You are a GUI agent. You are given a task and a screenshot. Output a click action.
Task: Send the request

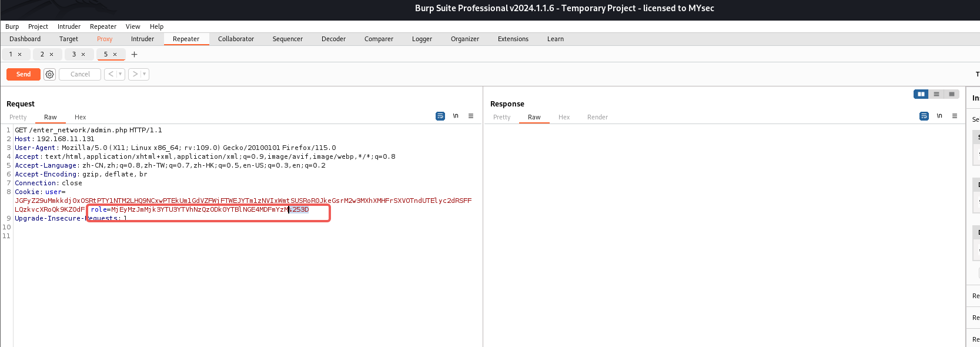(24, 74)
